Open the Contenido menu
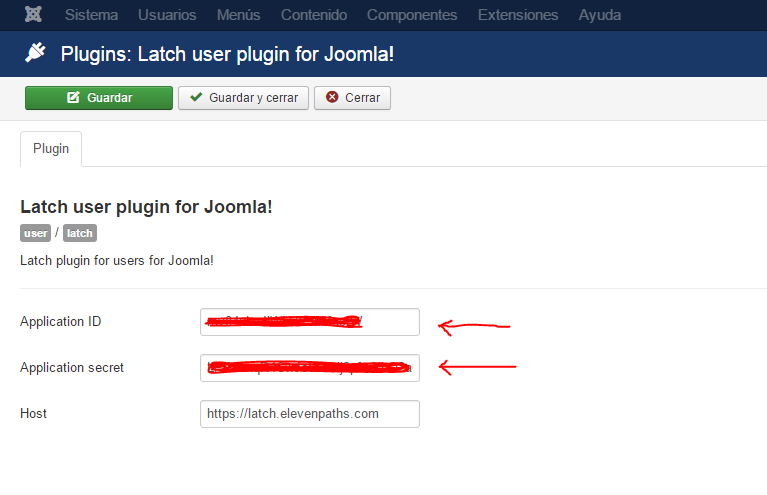Screen dimensions: 767x495 pyautogui.click(x=314, y=15)
